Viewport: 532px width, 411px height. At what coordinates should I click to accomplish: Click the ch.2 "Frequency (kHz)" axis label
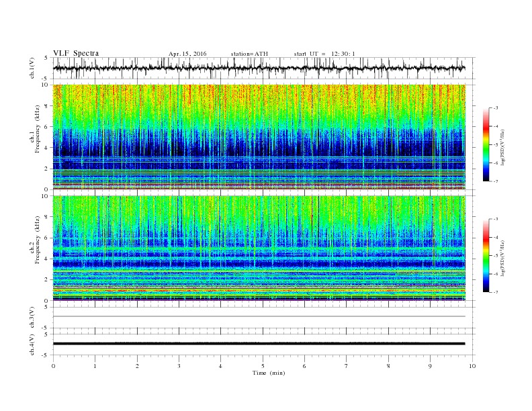click(38, 239)
